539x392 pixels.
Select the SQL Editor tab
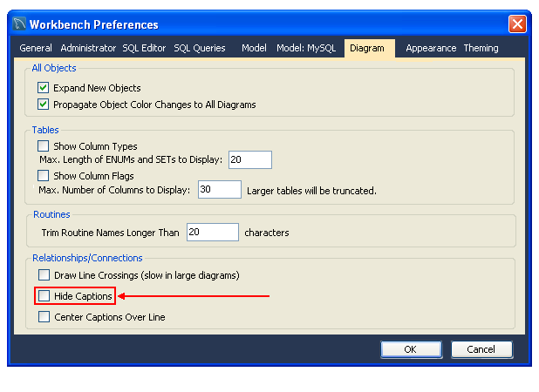pyautogui.click(x=144, y=48)
